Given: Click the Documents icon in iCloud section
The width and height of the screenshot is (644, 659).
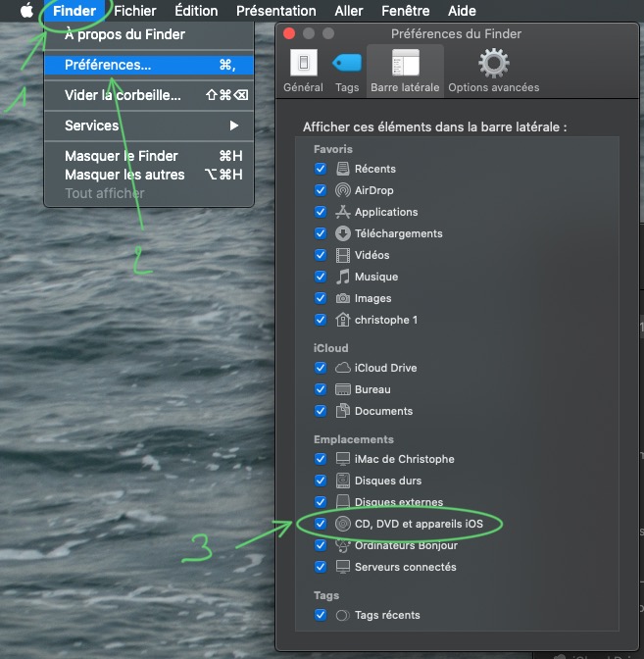Looking at the screenshot, I should [x=343, y=411].
